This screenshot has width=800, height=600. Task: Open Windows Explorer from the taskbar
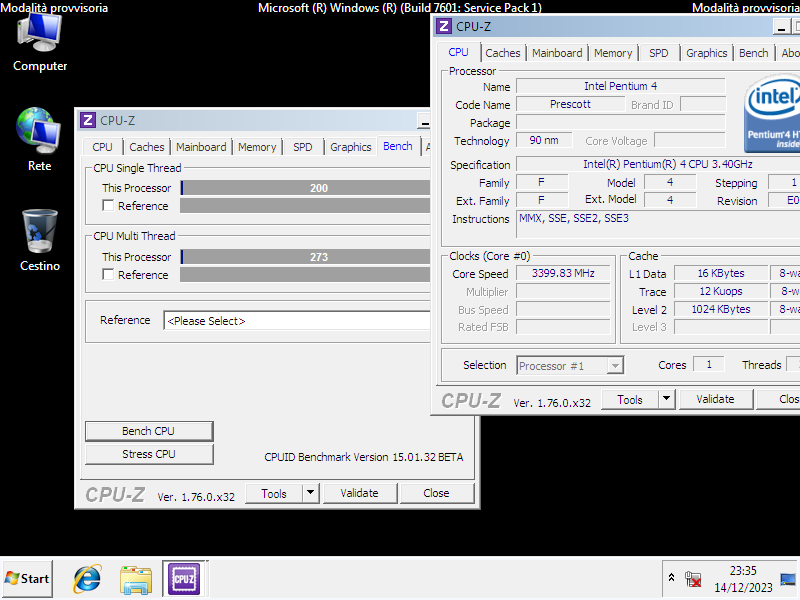[135, 578]
